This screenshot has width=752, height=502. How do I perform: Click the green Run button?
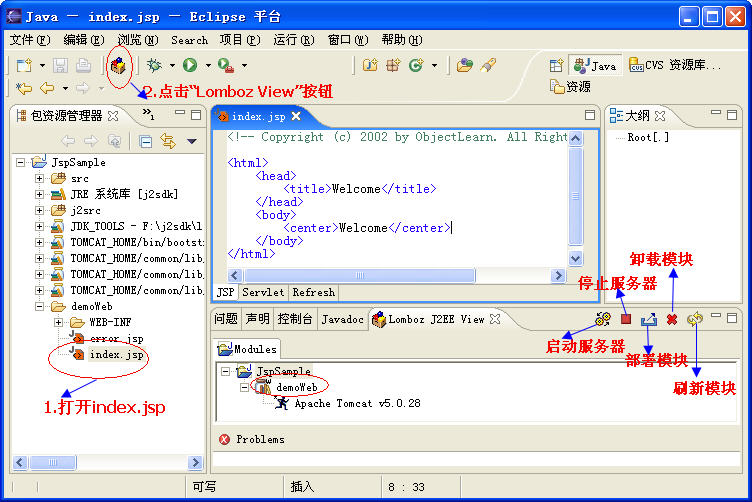191,66
